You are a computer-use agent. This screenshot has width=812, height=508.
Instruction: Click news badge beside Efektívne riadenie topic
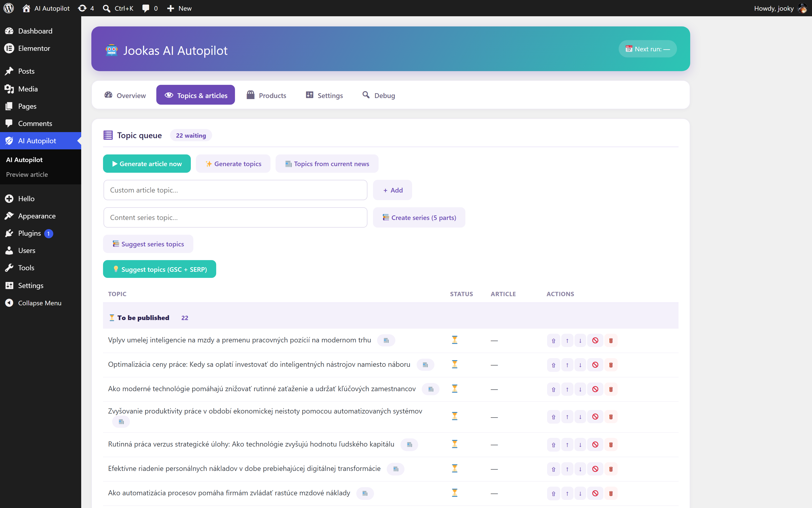(396, 469)
